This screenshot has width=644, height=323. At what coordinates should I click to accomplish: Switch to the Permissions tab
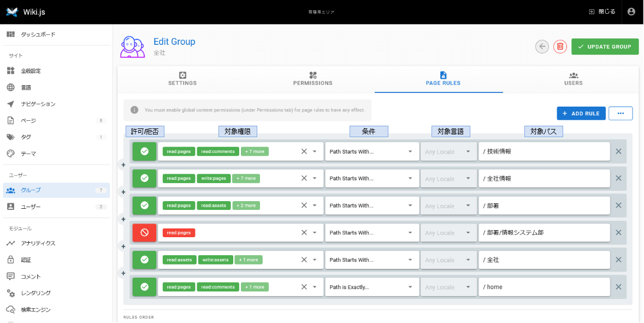point(312,79)
